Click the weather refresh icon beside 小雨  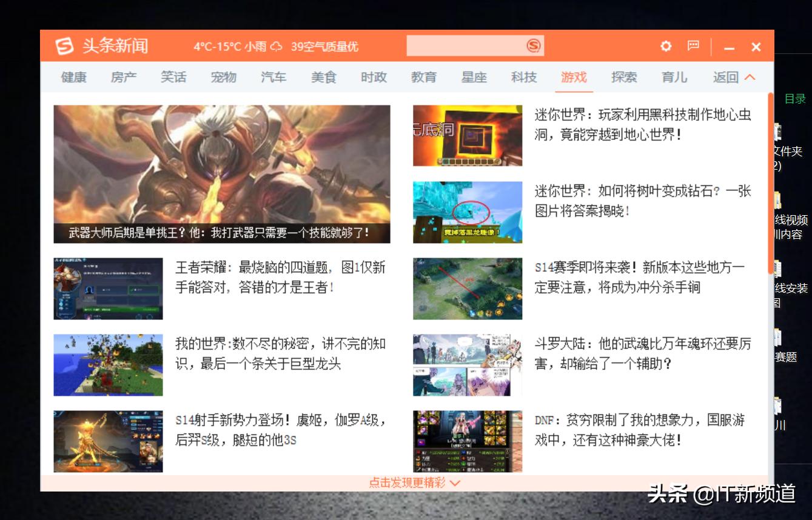[x=276, y=46]
